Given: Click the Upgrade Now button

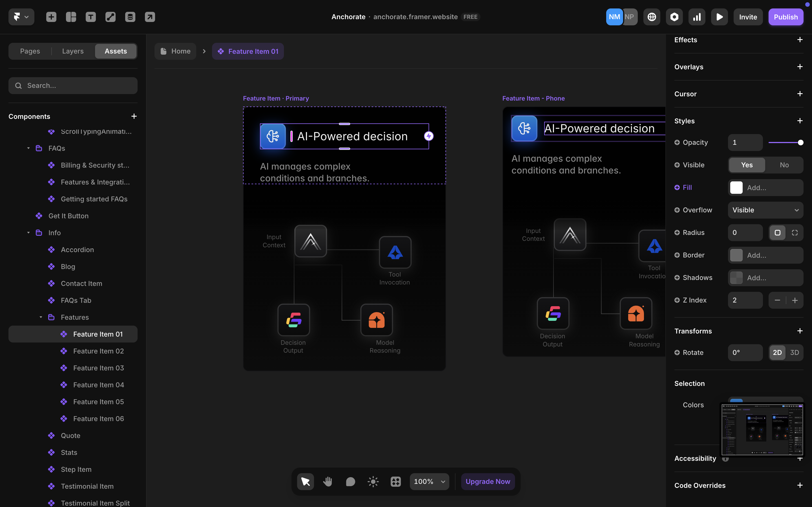Looking at the screenshot, I should (487, 482).
